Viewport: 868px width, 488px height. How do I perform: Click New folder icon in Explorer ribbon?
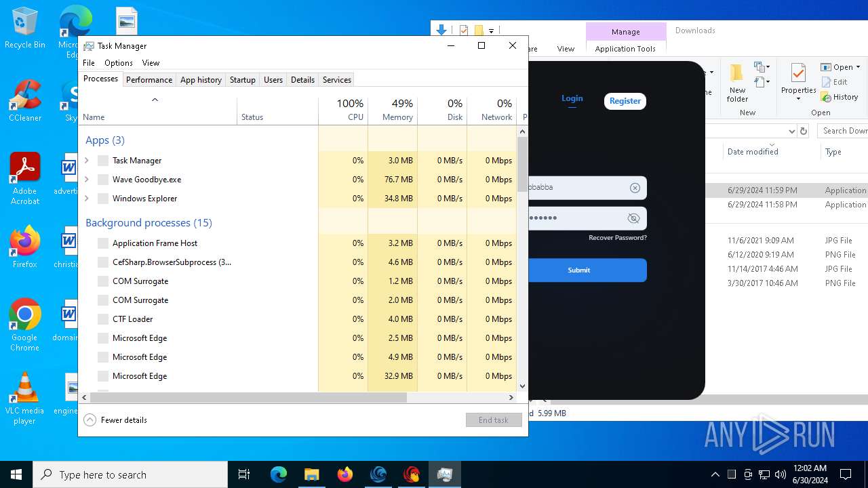click(737, 83)
